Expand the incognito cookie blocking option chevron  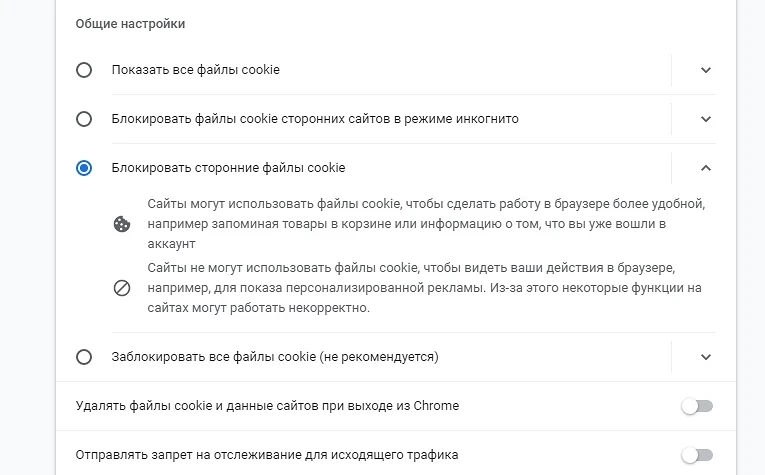pos(706,119)
